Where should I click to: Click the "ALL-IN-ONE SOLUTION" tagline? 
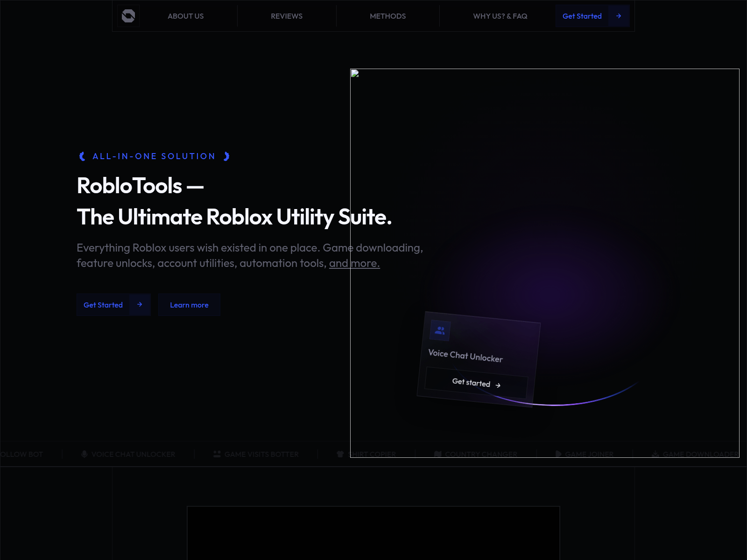tap(154, 156)
